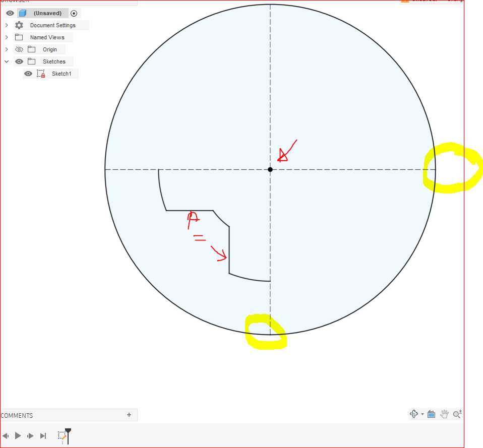The width and height of the screenshot is (483, 448).
Task: Select Sketch1 in the browser tree
Action: (62, 73)
